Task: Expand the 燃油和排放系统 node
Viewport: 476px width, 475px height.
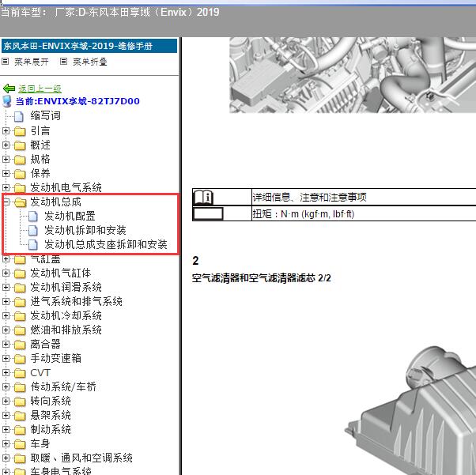Action: pos(6,330)
